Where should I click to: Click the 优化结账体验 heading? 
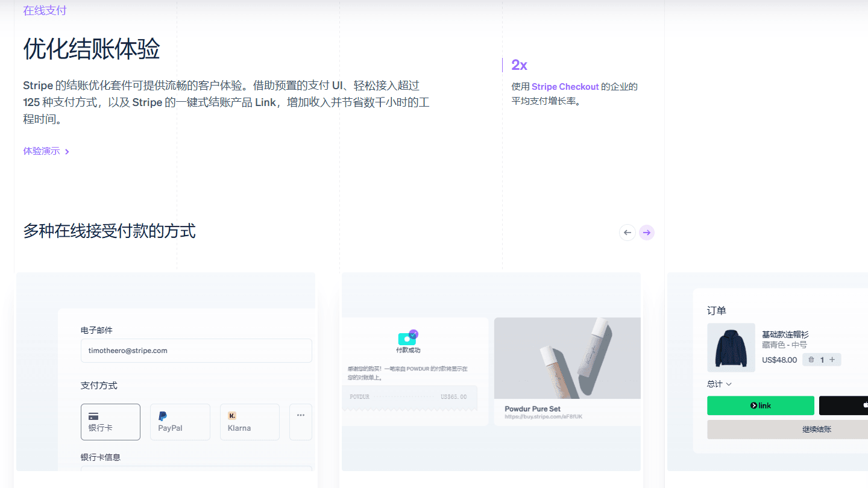[x=92, y=49]
